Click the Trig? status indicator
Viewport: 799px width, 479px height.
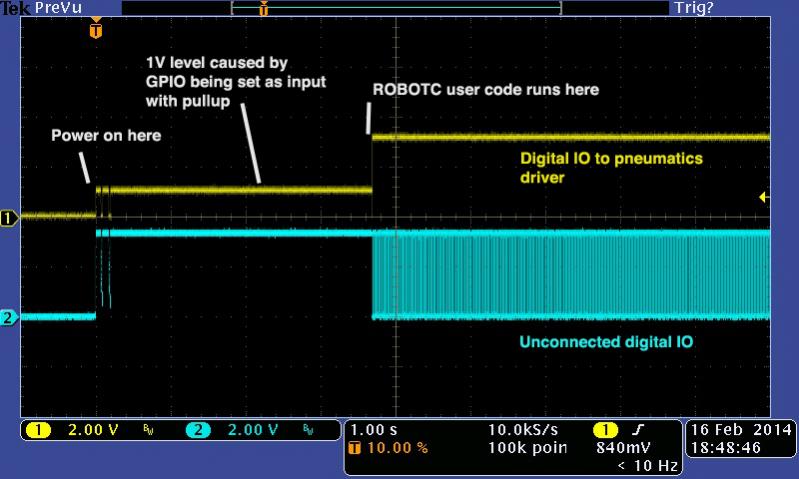click(694, 8)
